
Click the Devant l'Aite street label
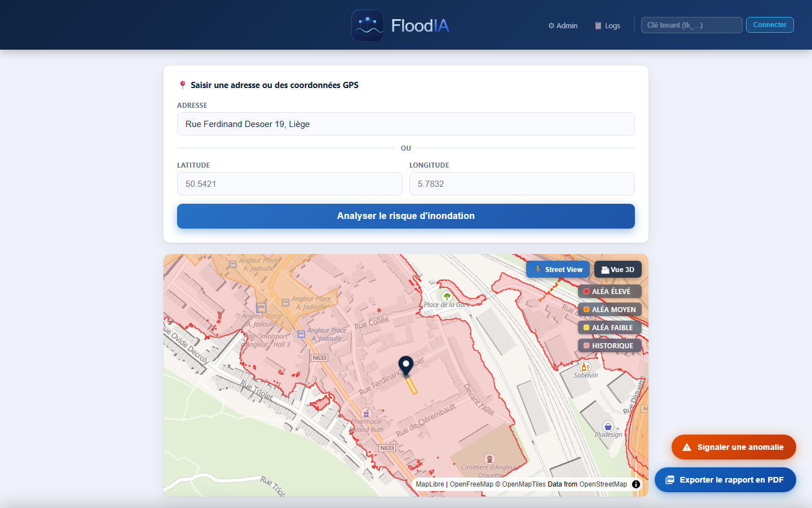point(479,400)
